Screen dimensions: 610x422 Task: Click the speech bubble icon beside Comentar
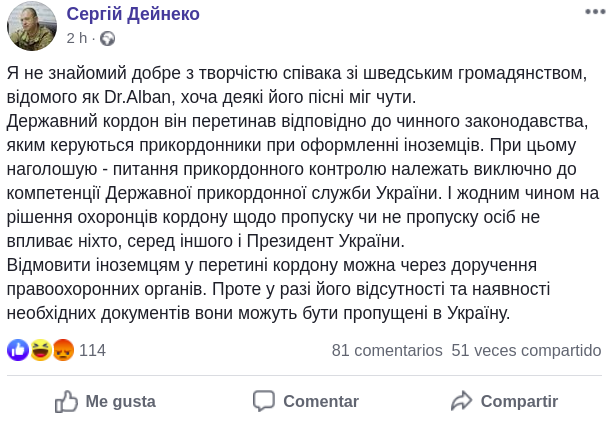coord(264,401)
